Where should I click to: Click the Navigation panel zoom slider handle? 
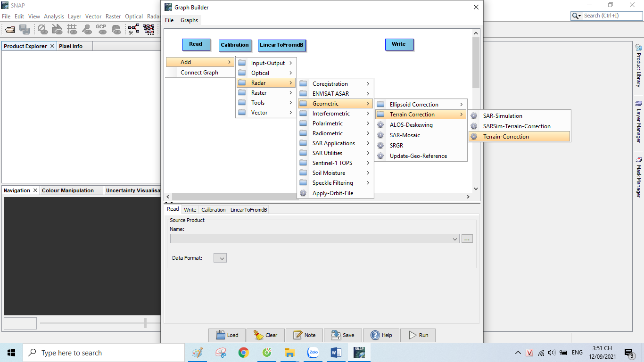pyautogui.click(x=145, y=323)
